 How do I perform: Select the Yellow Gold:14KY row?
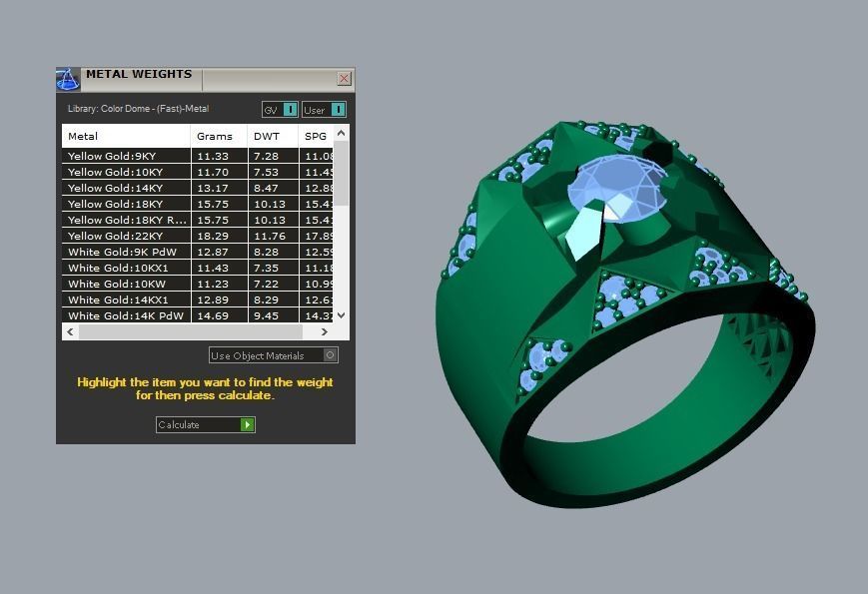tap(198, 188)
